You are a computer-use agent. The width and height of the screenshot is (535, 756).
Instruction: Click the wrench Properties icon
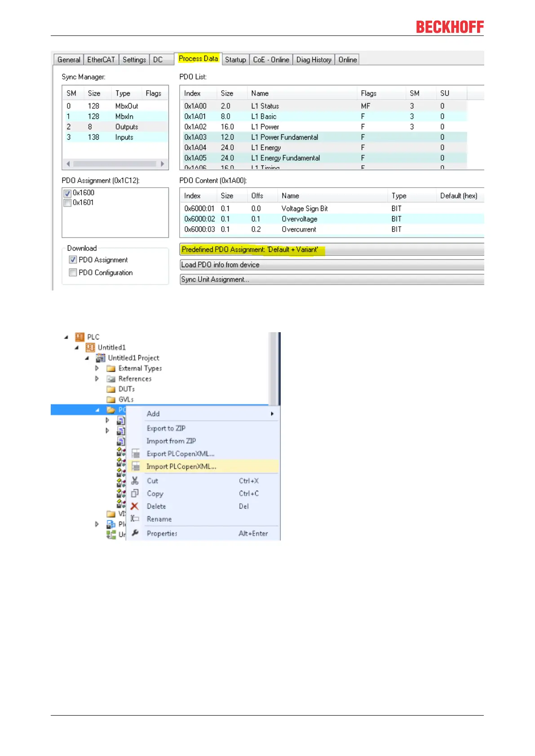[x=135, y=533]
